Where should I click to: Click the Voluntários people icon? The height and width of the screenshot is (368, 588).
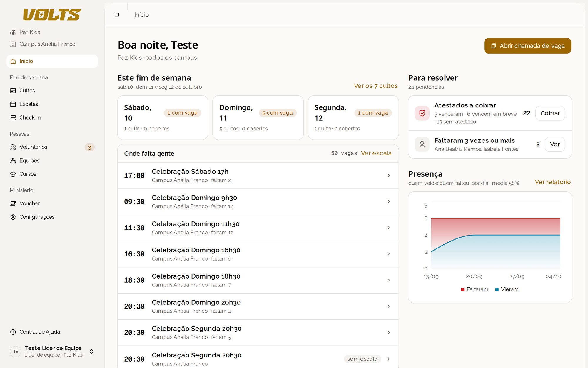pyautogui.click(x=13, y=147)
